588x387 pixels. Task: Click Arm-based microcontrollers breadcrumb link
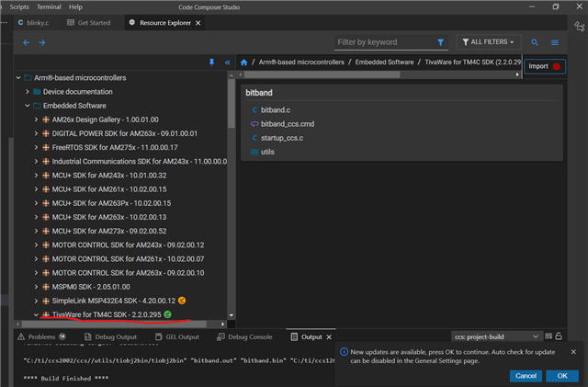[301, 63]
